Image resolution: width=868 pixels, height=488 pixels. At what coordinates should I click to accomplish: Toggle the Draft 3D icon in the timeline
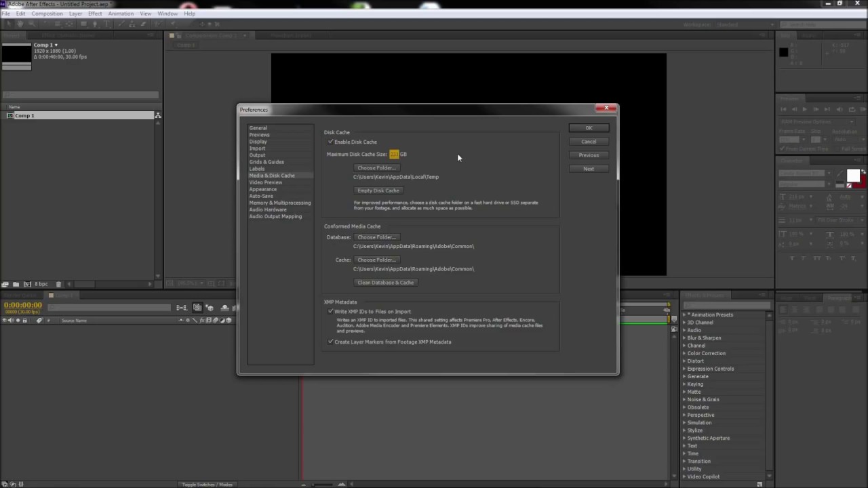[197, 308]
